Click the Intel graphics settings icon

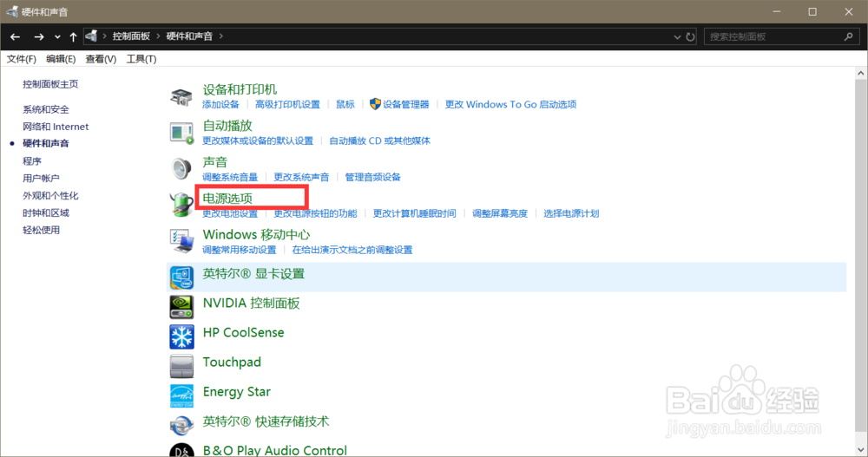click(x=181, y=277)
